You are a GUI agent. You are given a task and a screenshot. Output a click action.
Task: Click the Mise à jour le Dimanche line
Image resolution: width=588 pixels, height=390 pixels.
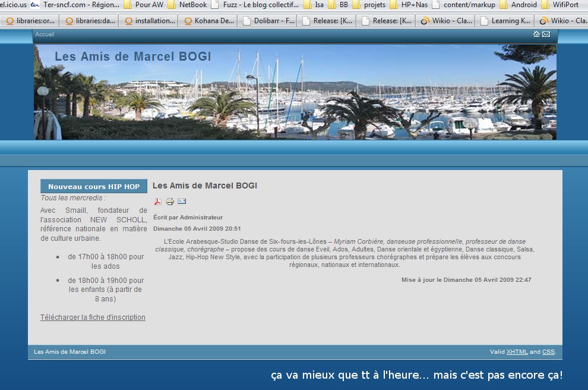tap(466, 279)
